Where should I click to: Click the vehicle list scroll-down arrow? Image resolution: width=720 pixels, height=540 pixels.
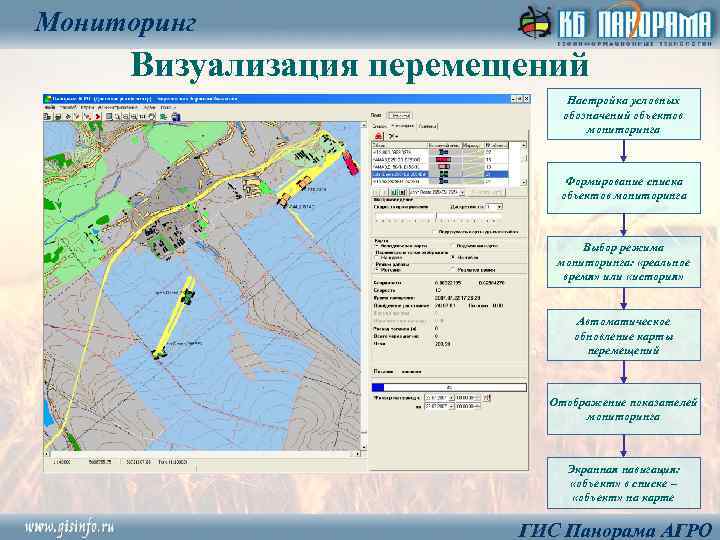point(523,182)
